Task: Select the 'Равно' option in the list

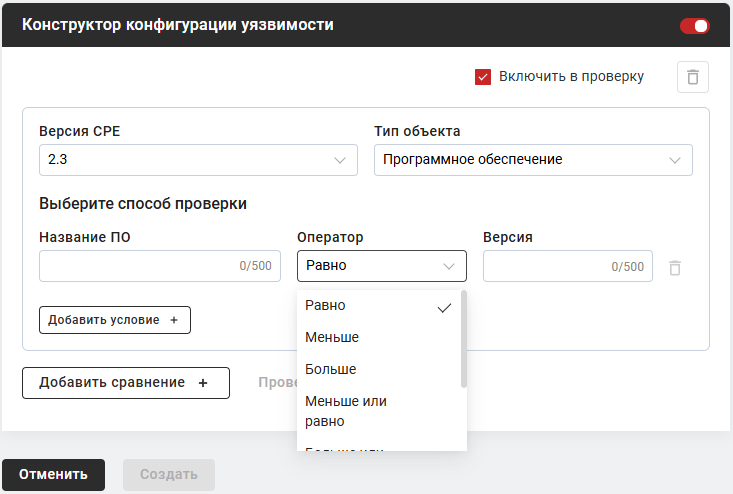Action: tap(379, 306)
